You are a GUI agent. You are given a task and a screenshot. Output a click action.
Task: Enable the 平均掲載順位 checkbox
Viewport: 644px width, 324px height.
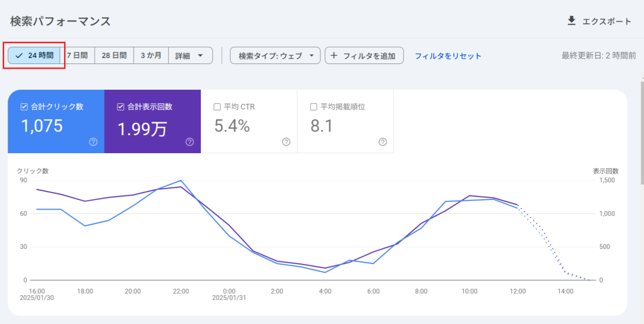(314, 107)
